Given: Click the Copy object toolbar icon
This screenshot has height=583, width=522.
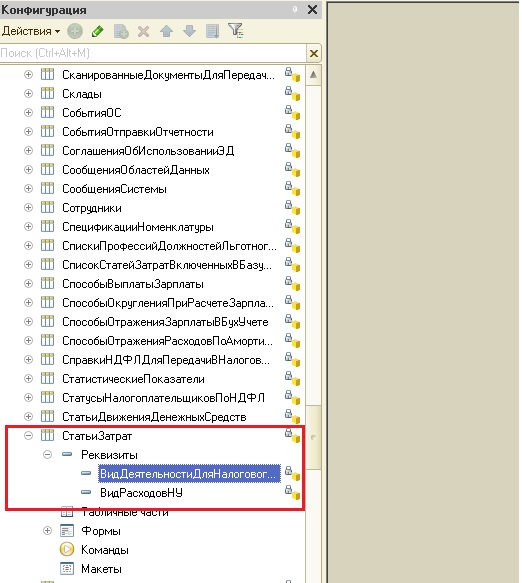Looking at the screenshot, I should (121, 31).
